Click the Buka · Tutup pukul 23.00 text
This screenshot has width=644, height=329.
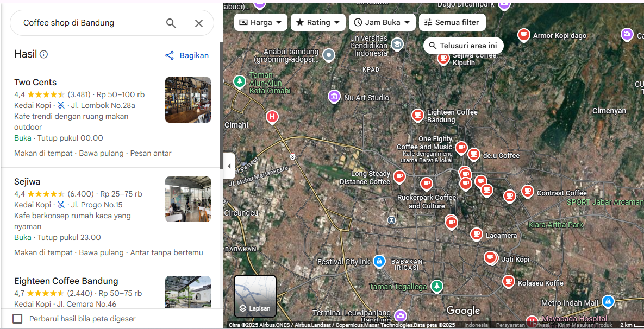[x=58, y=237]
